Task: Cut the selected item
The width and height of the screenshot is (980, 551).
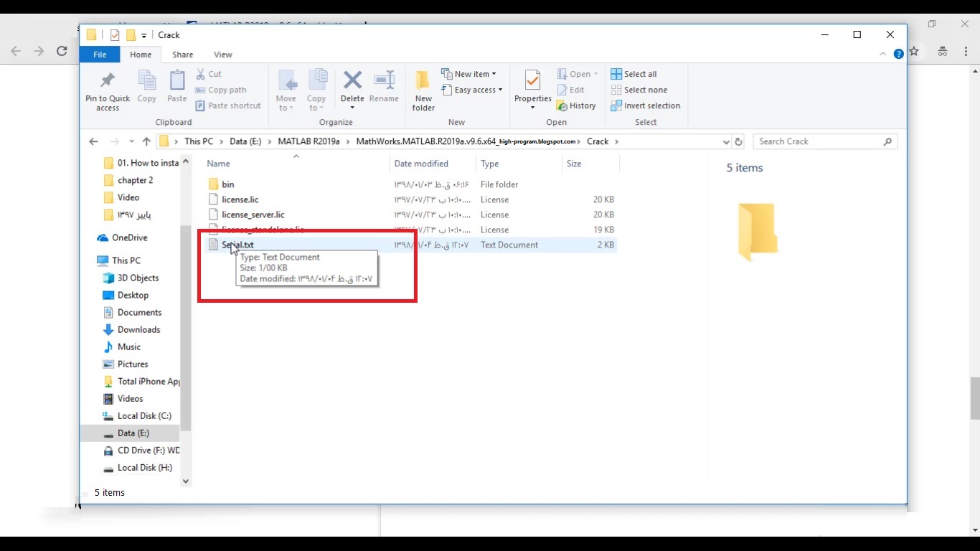Action: pyautogui.click(x=209, y=74)
